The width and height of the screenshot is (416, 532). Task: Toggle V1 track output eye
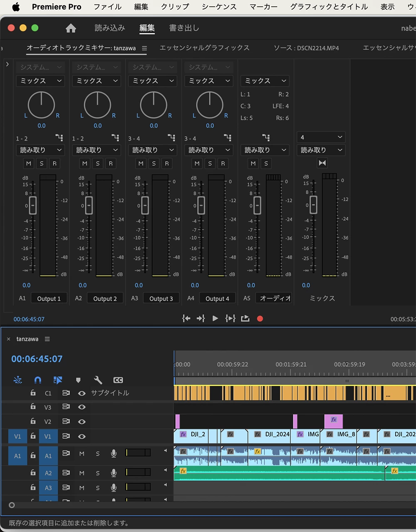(82, 436)
